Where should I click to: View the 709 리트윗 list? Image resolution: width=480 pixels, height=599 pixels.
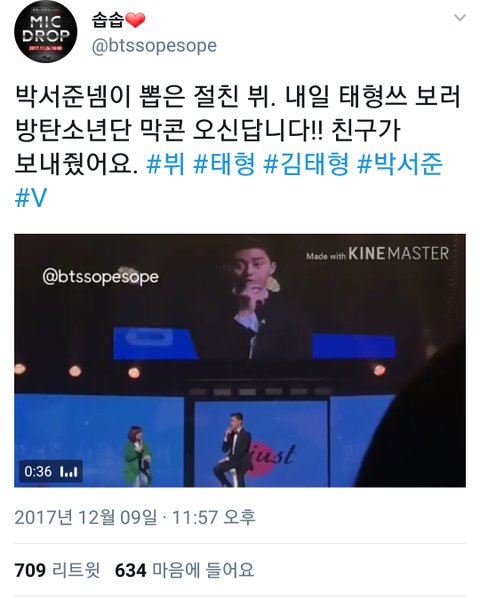[57, 570]
